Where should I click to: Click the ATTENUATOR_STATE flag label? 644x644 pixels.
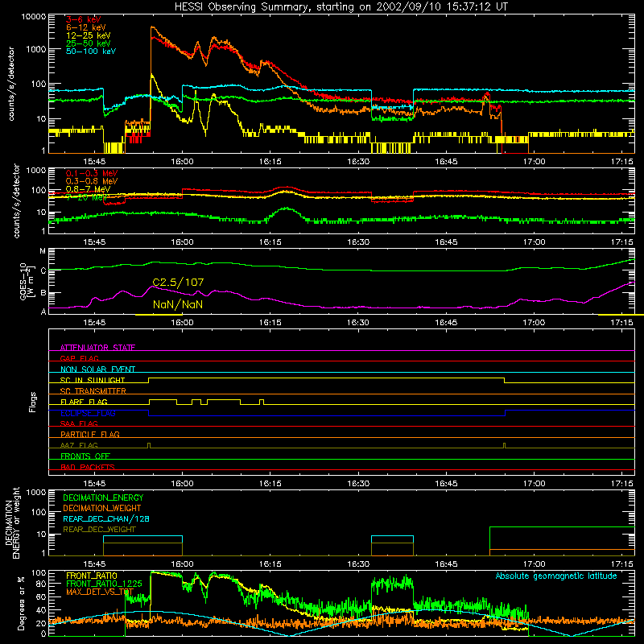pos(97,348)
